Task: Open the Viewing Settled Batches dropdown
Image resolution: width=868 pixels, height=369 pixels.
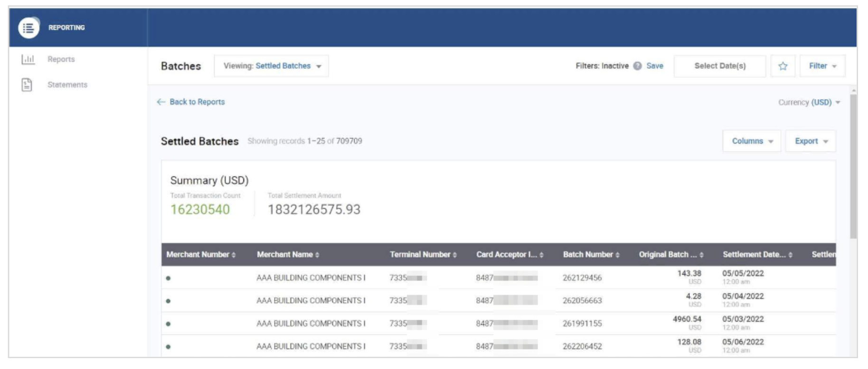Action: [x=272, y=66]
